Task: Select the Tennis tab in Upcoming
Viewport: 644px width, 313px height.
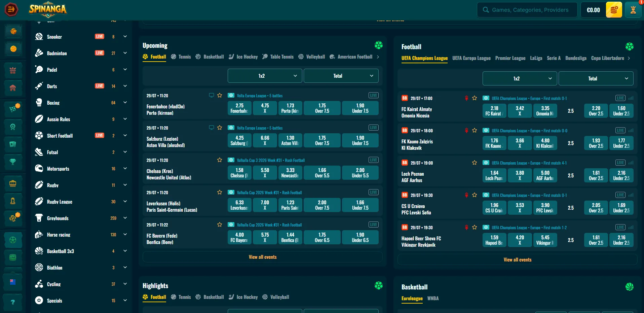Action: [x=181, y=57]
